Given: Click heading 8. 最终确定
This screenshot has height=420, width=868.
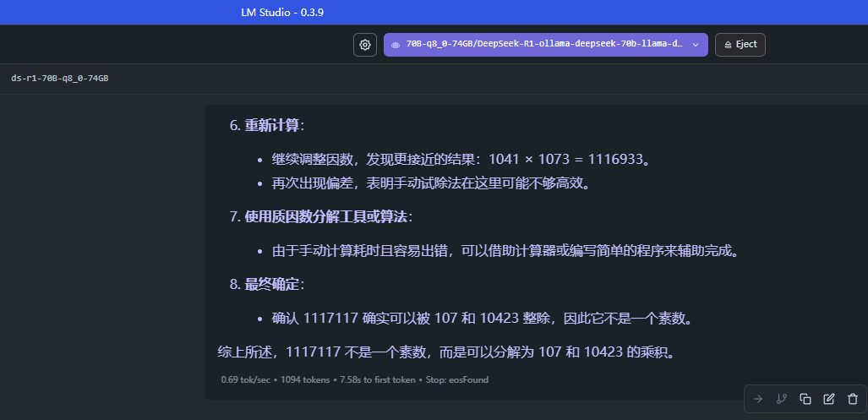Looking at the screenshot, I should tap(267, 285).
